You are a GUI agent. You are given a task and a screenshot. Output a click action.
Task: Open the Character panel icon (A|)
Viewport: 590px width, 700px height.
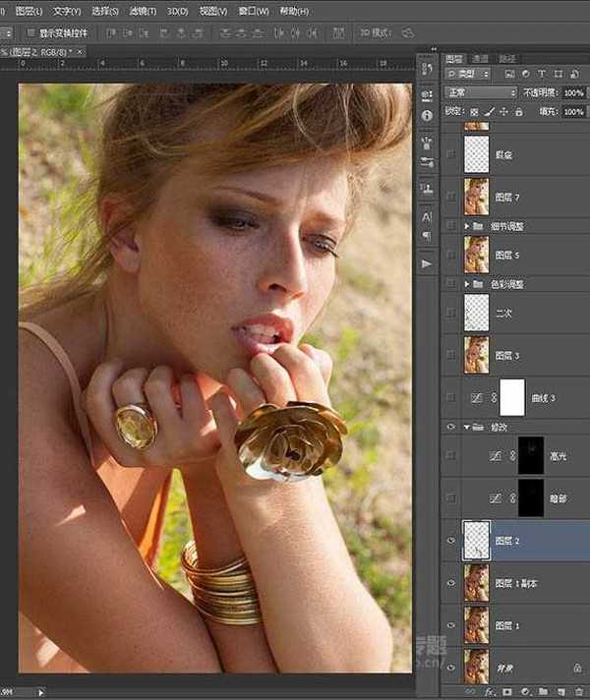[x=427, y=216]
